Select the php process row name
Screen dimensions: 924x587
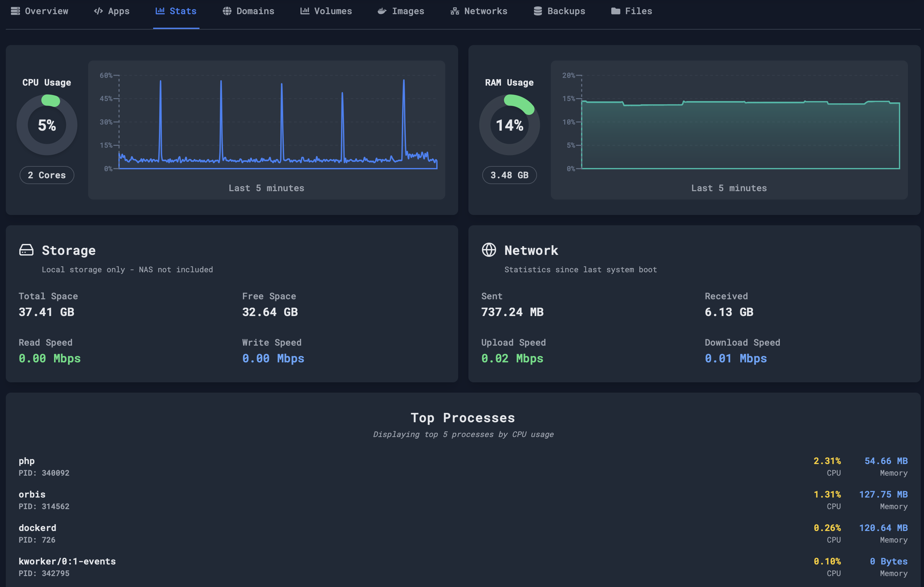tap(26, 461)
